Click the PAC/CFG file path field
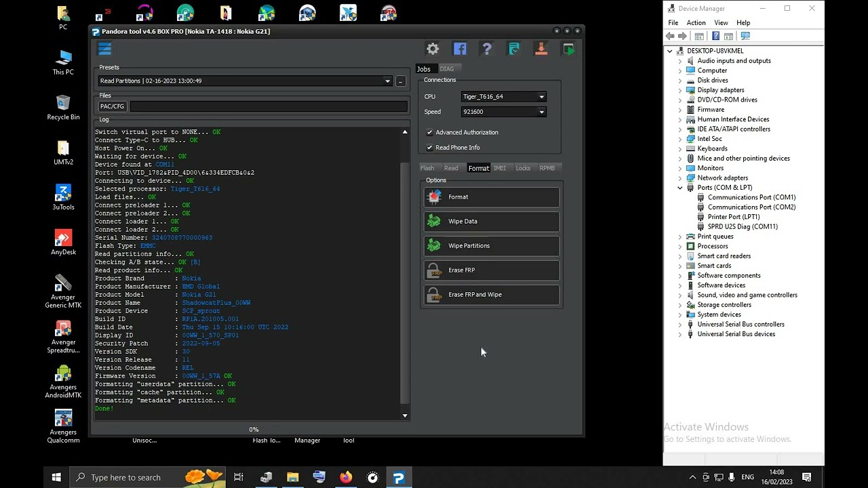Image resolution: width=868 pixels, height=488 pixels. [269, 106]
